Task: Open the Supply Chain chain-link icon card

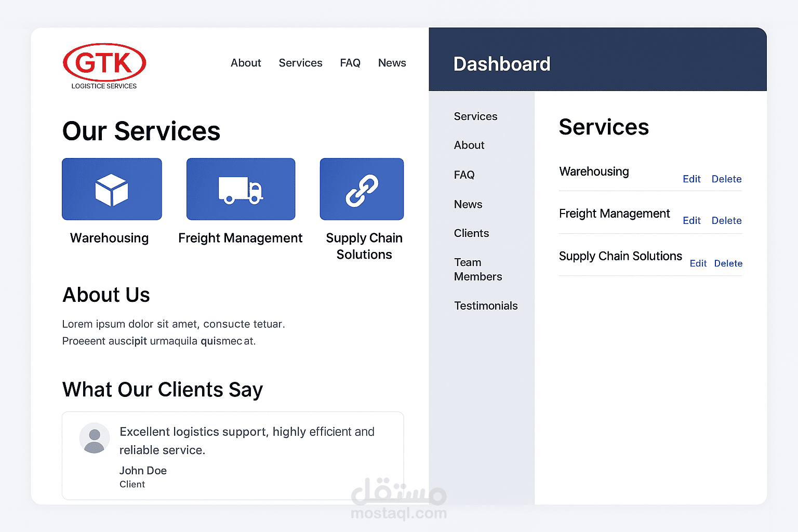Action: click(362, 189)
